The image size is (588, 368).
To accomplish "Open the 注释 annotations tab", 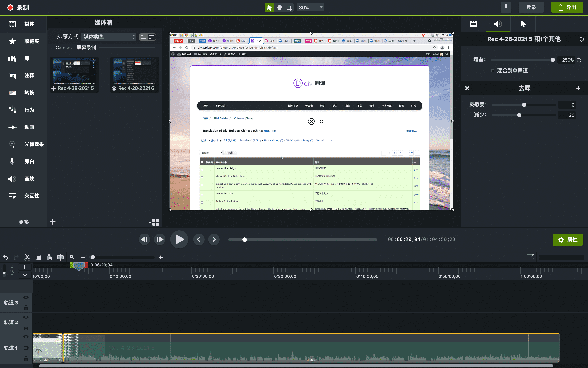I will [x=23, y=75].
